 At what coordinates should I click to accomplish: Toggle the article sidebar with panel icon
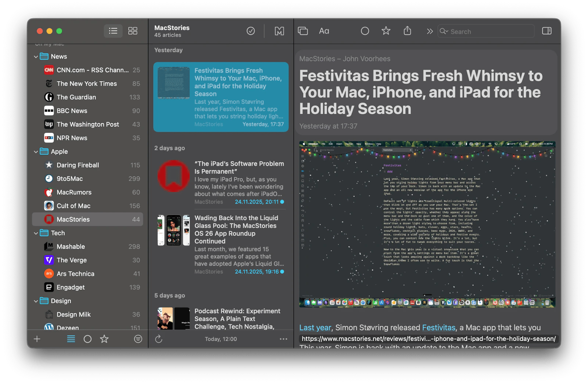point(547,31)
